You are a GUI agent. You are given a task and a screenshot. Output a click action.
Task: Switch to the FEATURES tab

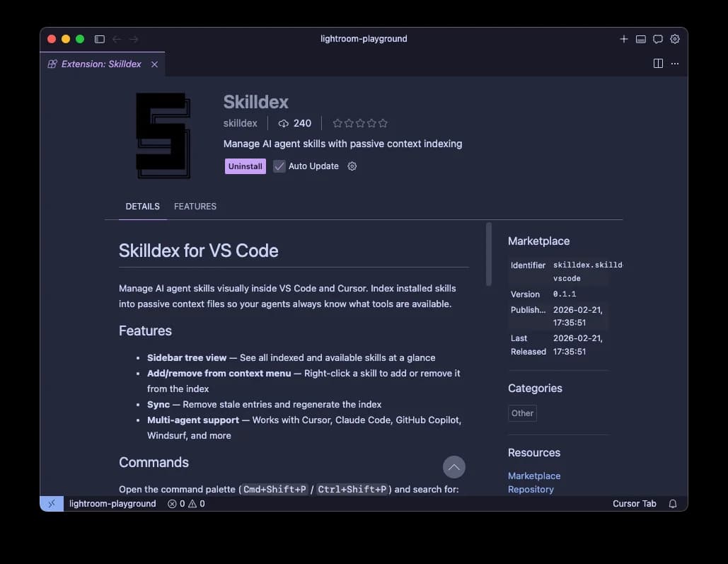point(195,207)
